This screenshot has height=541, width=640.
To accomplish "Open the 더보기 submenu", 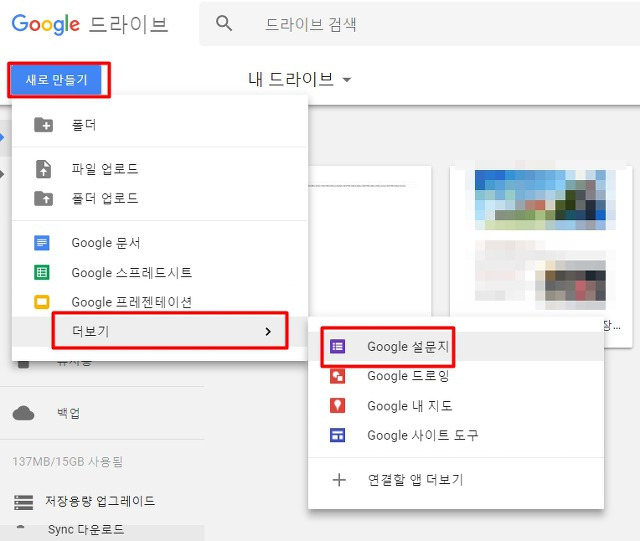I will pyautogui.click(x=160, y=331).
